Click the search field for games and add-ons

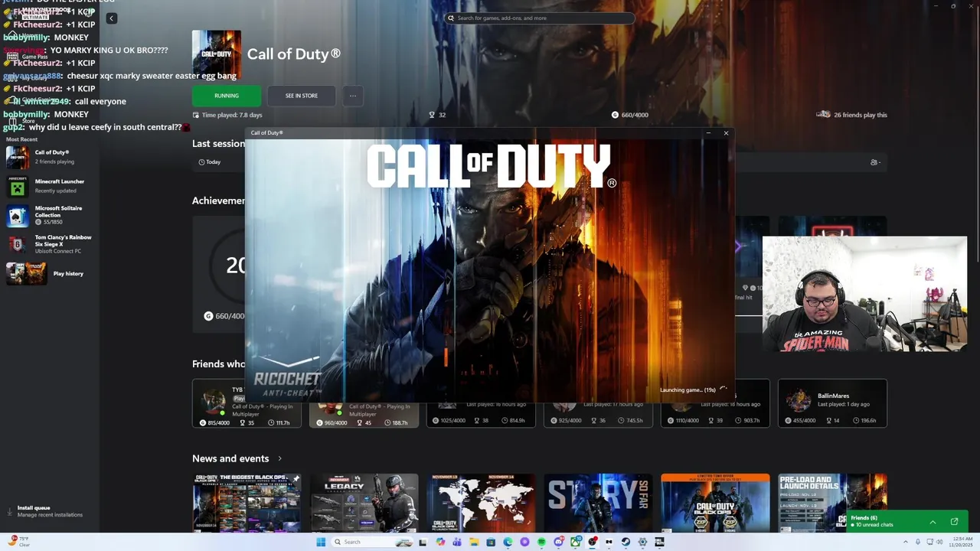click(x=539, y=18)
